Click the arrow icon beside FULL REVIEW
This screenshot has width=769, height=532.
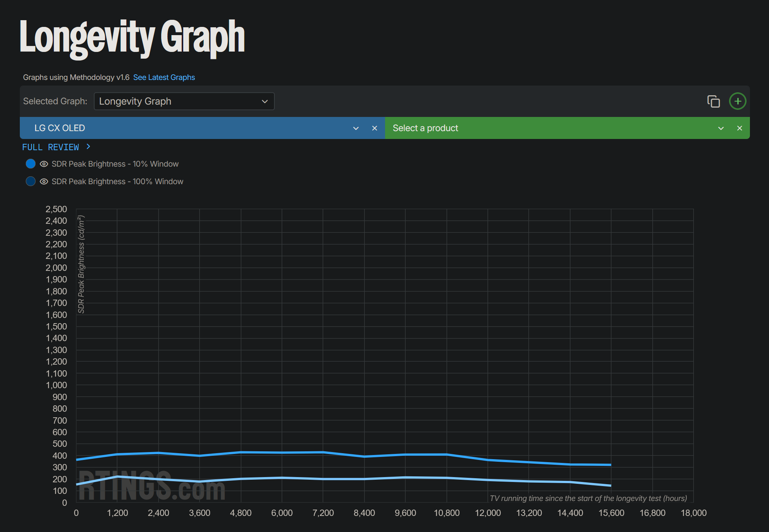88,147
